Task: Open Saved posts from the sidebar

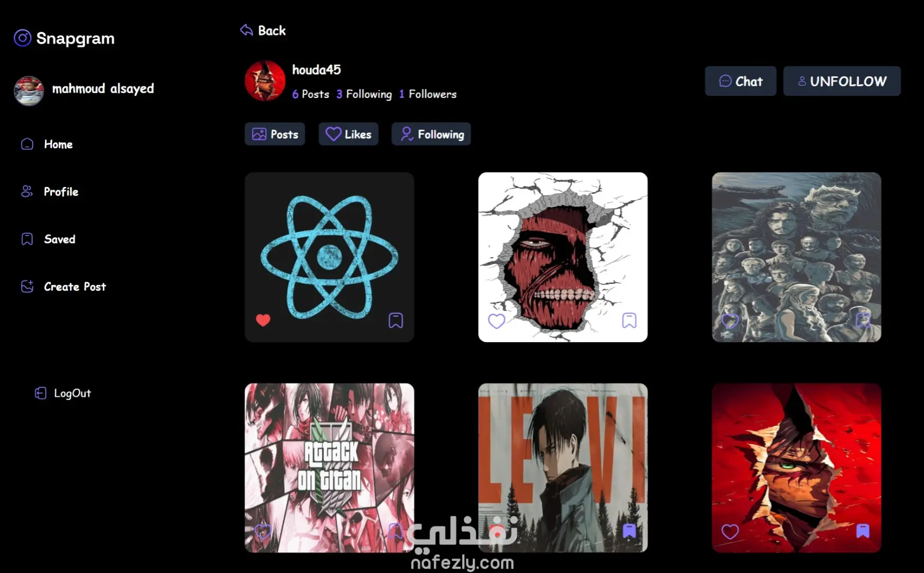Action: (59, 239)
